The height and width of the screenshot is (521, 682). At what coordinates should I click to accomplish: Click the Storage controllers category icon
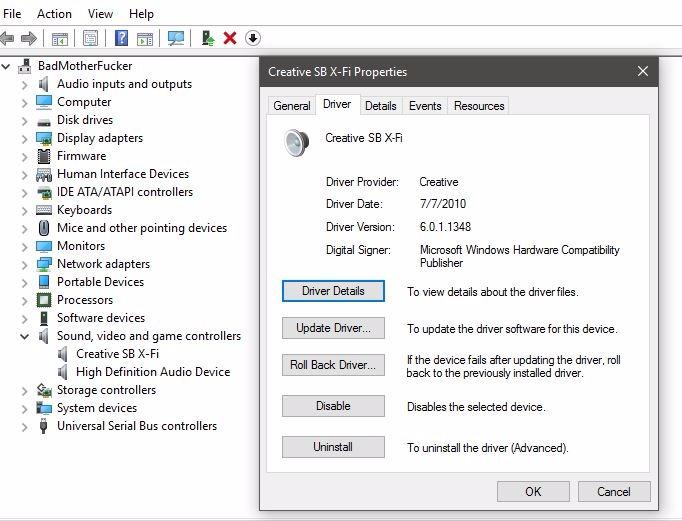coord(44,390)
